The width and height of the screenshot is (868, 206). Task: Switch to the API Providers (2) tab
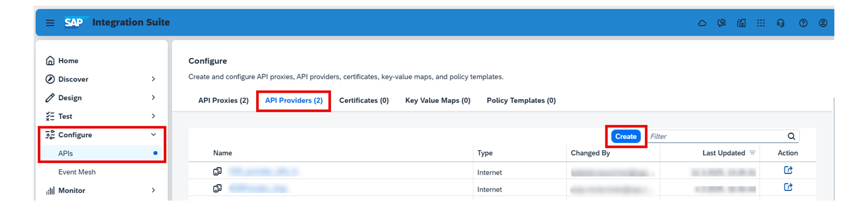click(293, 100)
